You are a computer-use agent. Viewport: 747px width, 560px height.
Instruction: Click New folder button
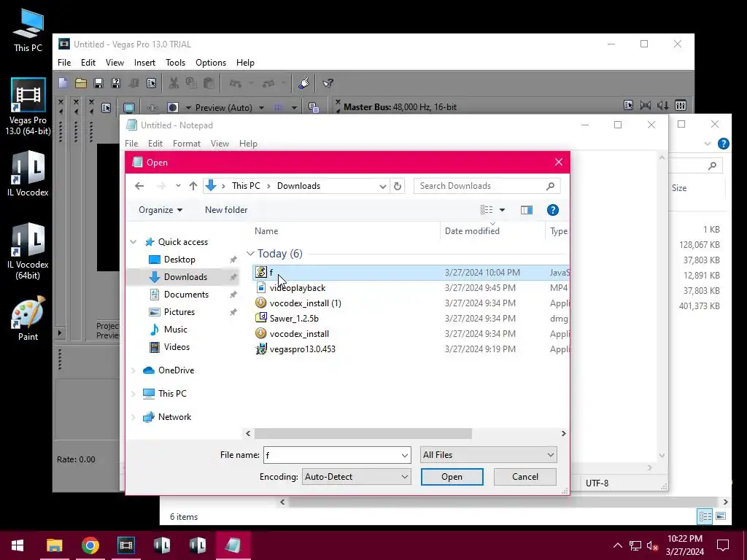click(226, 210)
